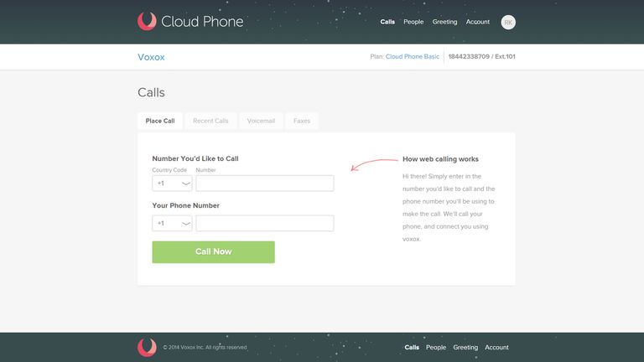Go to Greeting via footer link

pos(465,347)
